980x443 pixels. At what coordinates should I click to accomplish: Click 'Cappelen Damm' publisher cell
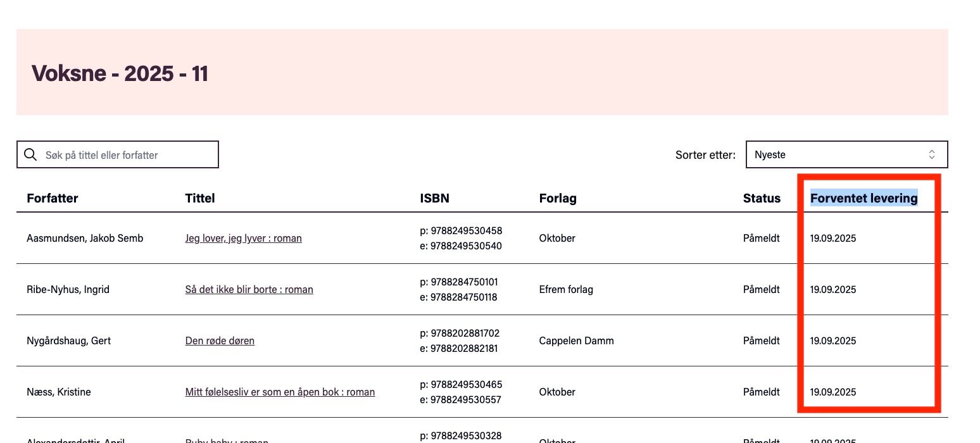[576, 341]
